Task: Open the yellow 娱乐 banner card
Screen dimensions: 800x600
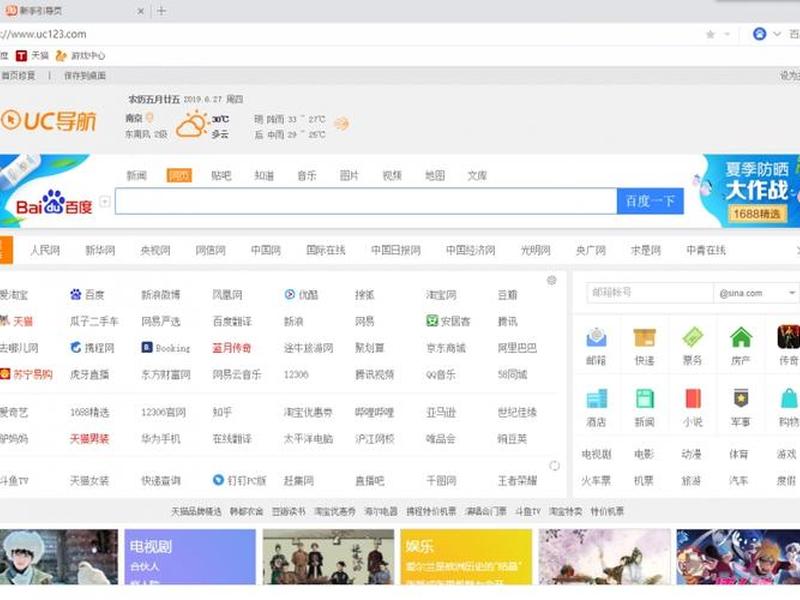Action: click(466, 557)
